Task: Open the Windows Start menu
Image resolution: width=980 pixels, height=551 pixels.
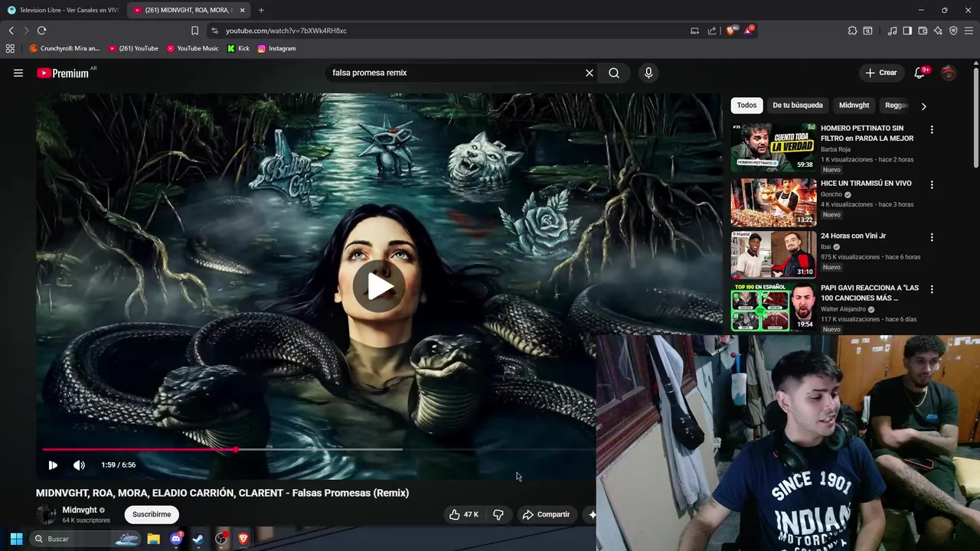Action: pyautogui.click(x=16, y=539)
